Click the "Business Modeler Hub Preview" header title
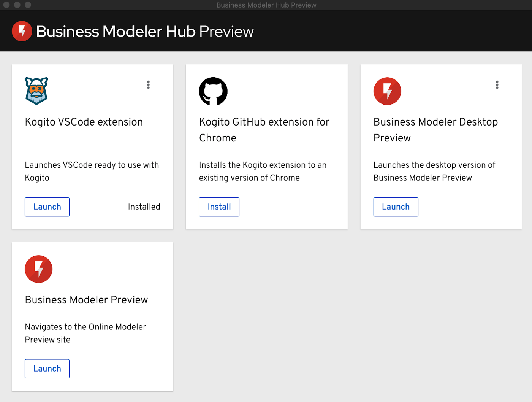Image resolution: width=532 pixels, height=402 pixels. click(145, 32)
